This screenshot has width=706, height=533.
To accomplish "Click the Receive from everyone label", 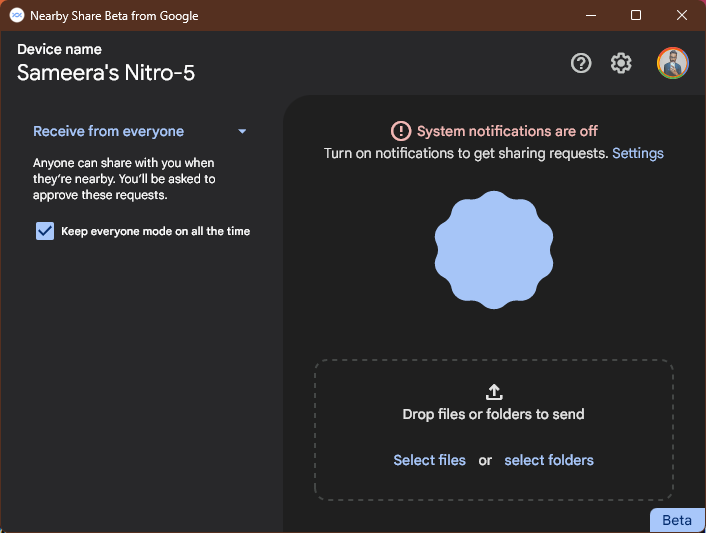I will [109, 131].
